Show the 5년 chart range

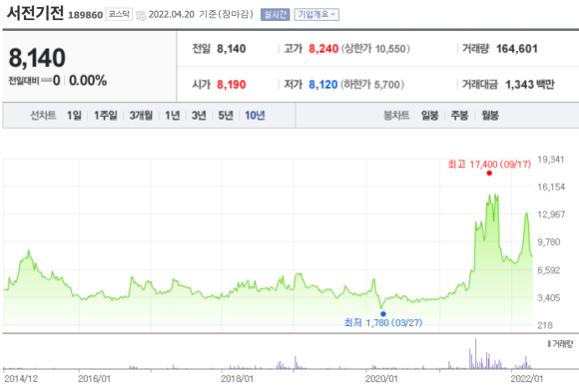(x=226, y=116)
